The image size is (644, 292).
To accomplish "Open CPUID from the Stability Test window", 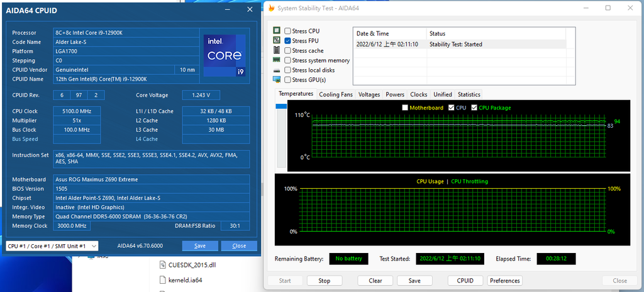I will tap(465, 281).
